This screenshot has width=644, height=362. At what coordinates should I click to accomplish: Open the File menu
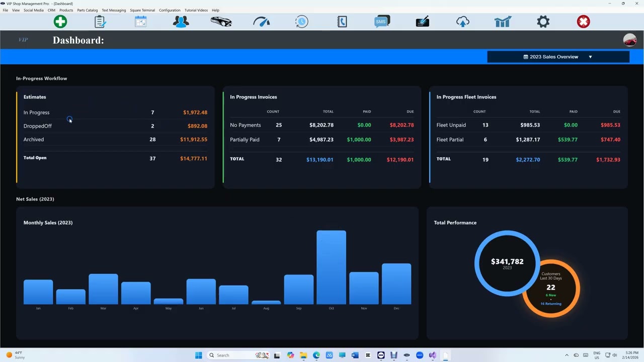(x=6, y=10)
